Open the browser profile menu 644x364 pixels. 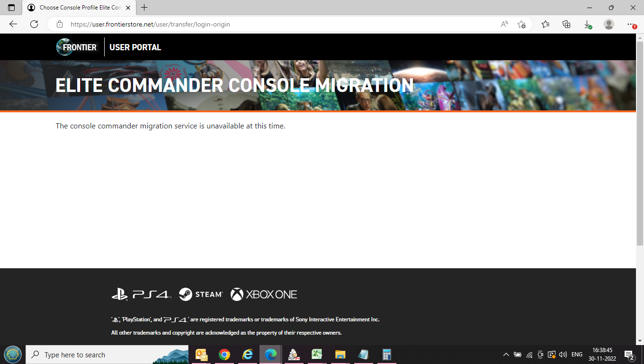pos(609,24)
